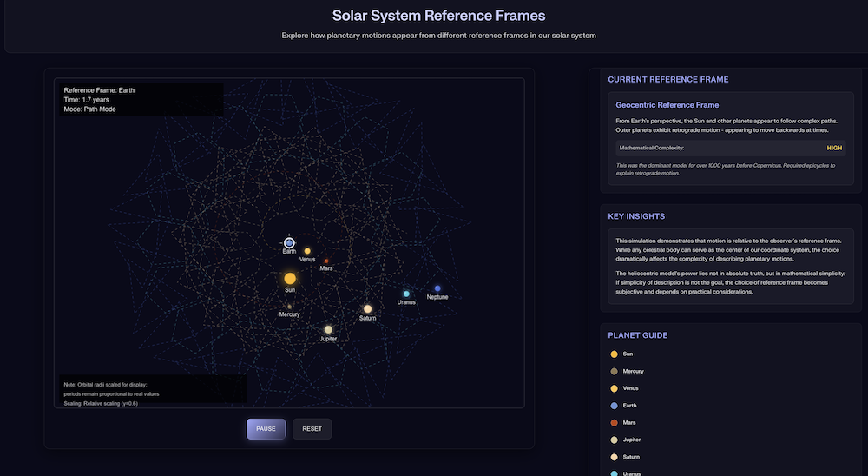Click the Sun in the simulation
The height and width of the screenshot is (476, 868).
click(290, 279)
